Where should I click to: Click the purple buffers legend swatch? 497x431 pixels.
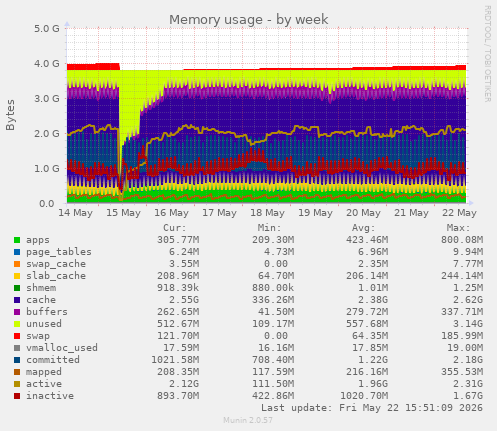pyautogui.click(x=17, y=312)
